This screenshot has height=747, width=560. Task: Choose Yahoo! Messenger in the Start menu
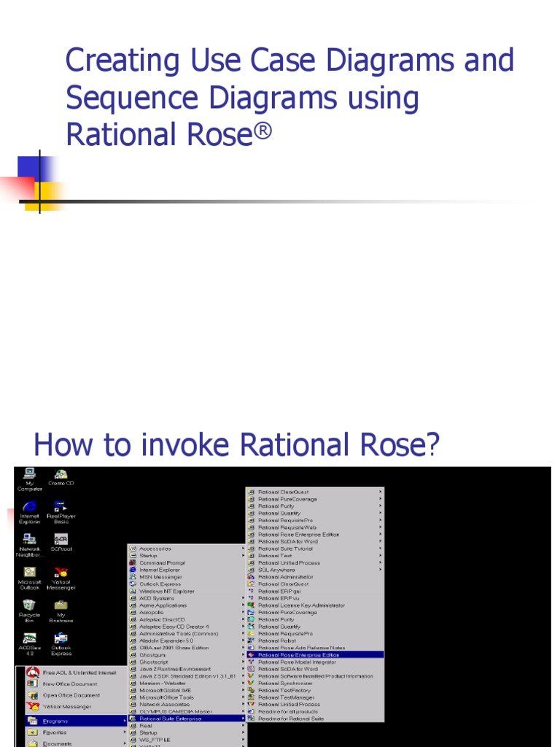click(x=76, y=706)
